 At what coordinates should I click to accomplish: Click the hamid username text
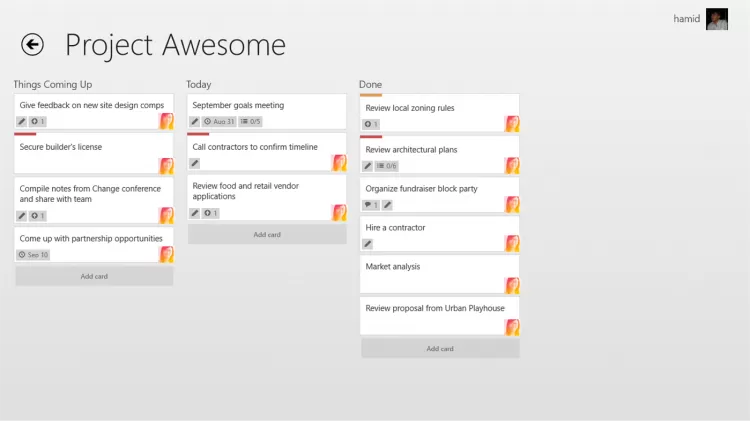tap(686, 19)
